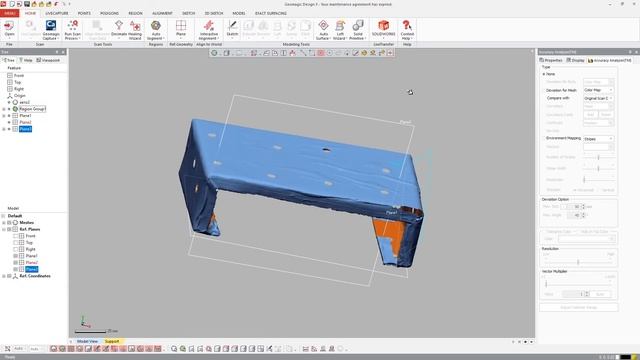Select the Solid Primitive tool
640x360 pixels.
tap(358, 29)
